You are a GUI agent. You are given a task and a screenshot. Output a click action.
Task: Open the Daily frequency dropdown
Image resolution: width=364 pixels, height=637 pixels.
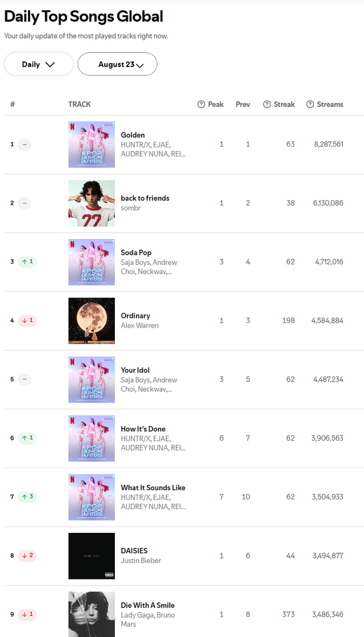tap(38, 64)
